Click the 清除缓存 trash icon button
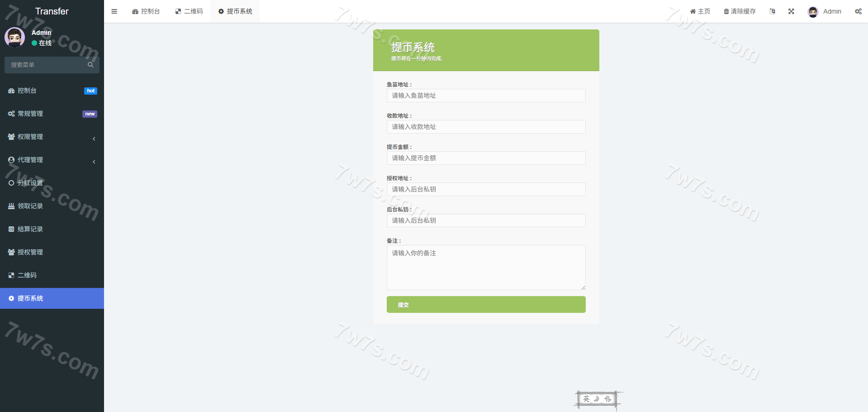868x412 pixels. tap(740, 11)
